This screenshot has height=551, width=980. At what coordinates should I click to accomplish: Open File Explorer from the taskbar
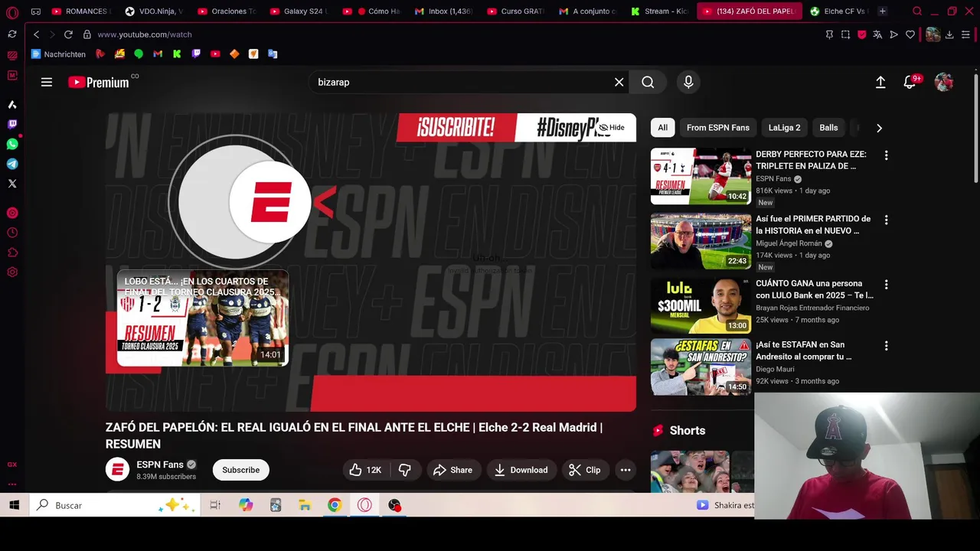click(305, 505)
